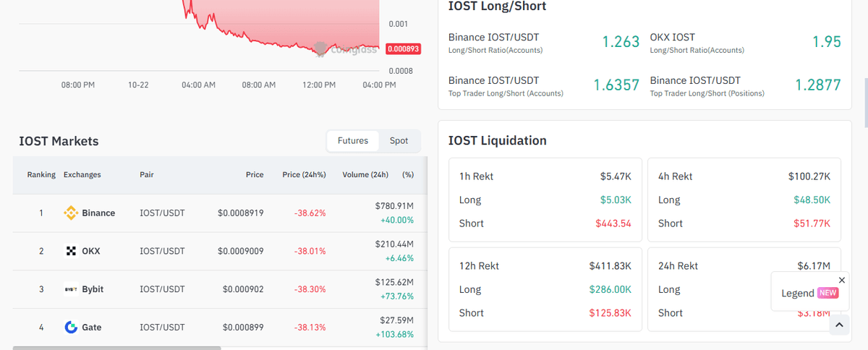Click the Bybit exchange name link
Viewport: 868px width, 350px height.
[93, 289]
